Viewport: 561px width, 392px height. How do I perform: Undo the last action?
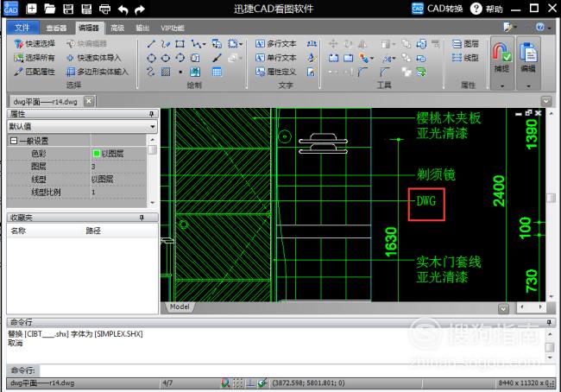pos(123,9)
